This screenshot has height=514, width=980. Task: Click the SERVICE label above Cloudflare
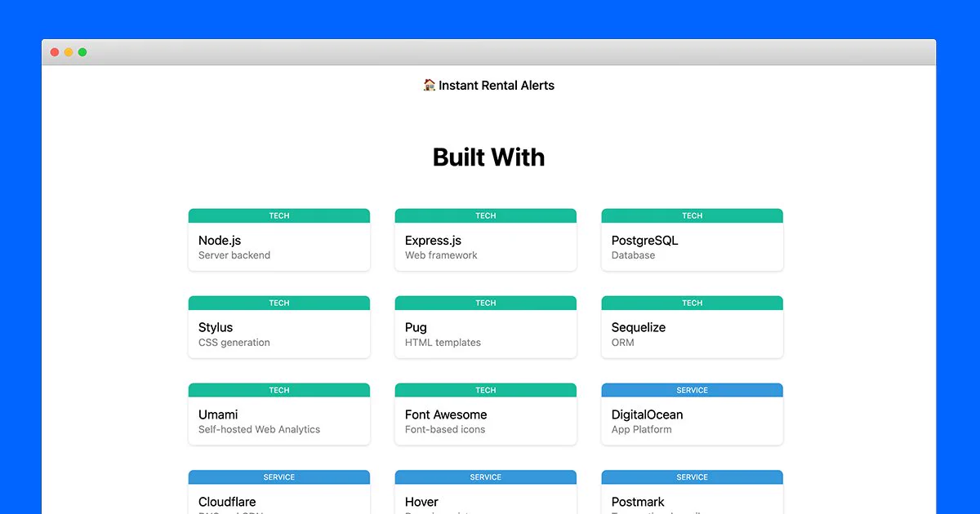tap(279, 478)
